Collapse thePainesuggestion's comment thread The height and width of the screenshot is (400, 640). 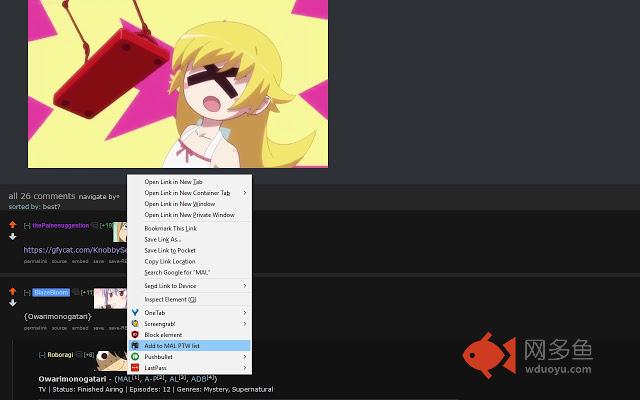pyautogui.click(x=27, y=225)
